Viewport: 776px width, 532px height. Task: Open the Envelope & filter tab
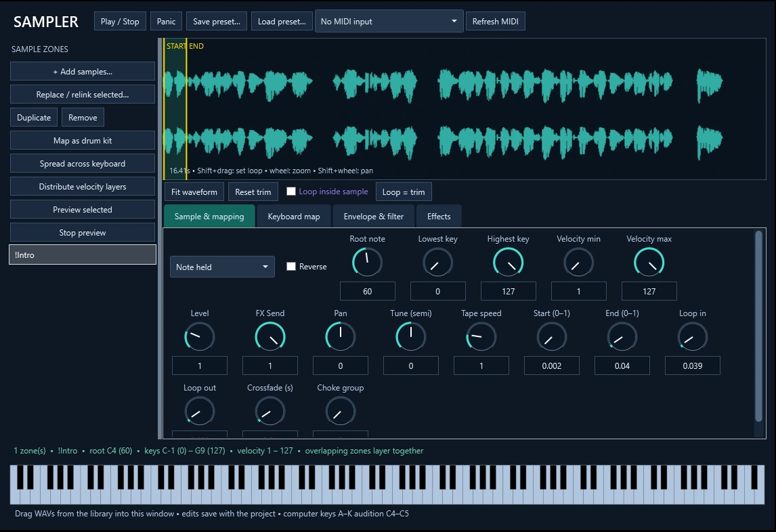click(x=374, y=217)
